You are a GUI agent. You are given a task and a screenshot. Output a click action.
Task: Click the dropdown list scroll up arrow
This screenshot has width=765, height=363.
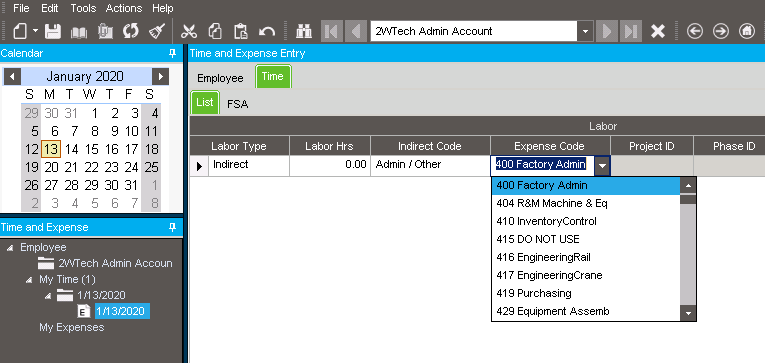click(688, 185)
